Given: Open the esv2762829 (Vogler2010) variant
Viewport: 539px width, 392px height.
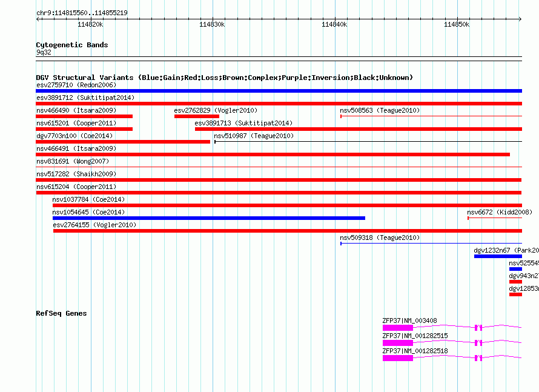Looking at the screenshot, I should click(x=216, y=110).
